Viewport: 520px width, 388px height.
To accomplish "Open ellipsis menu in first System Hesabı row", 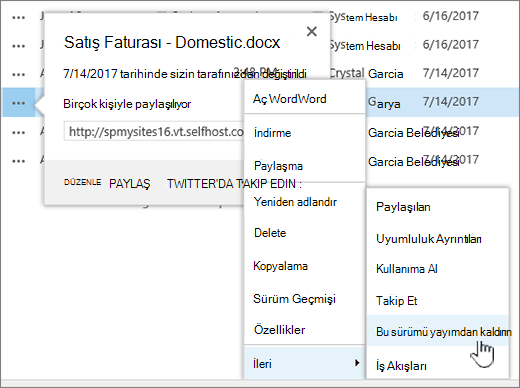I will (x=18, y=18).
